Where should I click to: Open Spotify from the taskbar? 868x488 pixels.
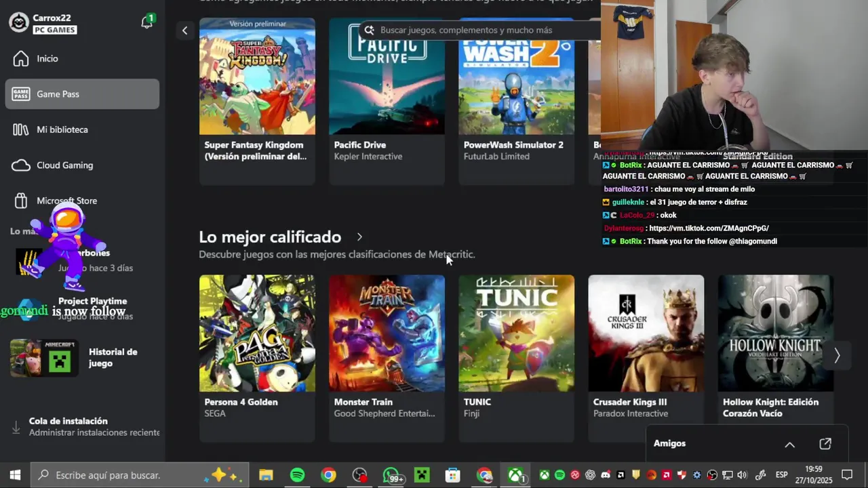pyautogui.click(x=297, y=475)
